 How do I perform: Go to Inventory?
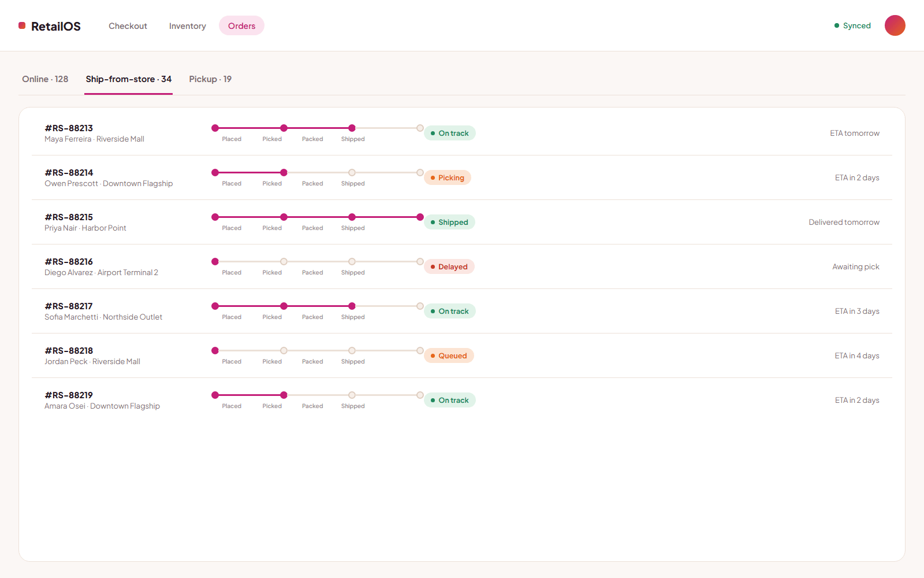point(187,26)
